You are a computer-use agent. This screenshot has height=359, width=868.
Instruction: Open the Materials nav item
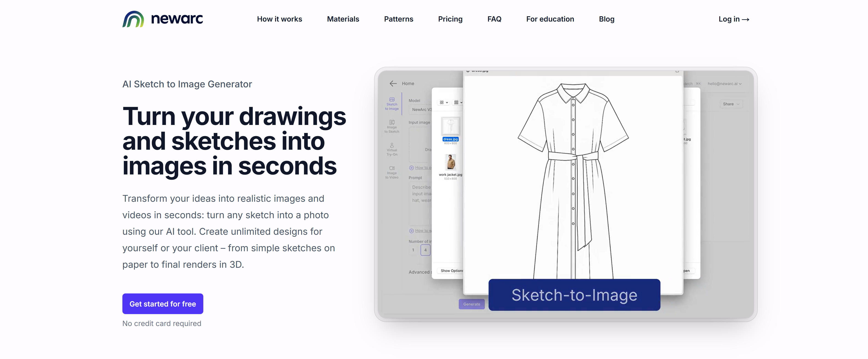coord(343,19)
